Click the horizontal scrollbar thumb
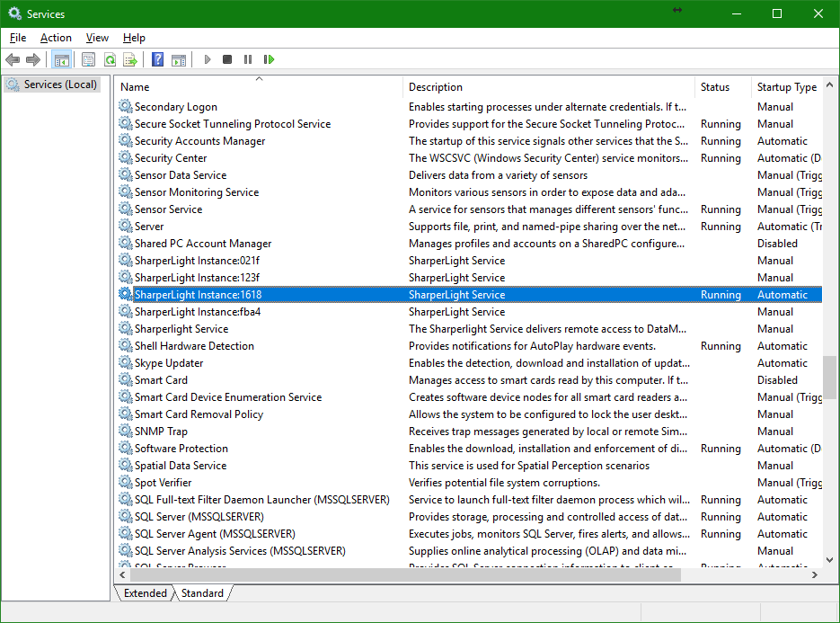The width and height of the screenshot is (840, 623). click(405, 574)
